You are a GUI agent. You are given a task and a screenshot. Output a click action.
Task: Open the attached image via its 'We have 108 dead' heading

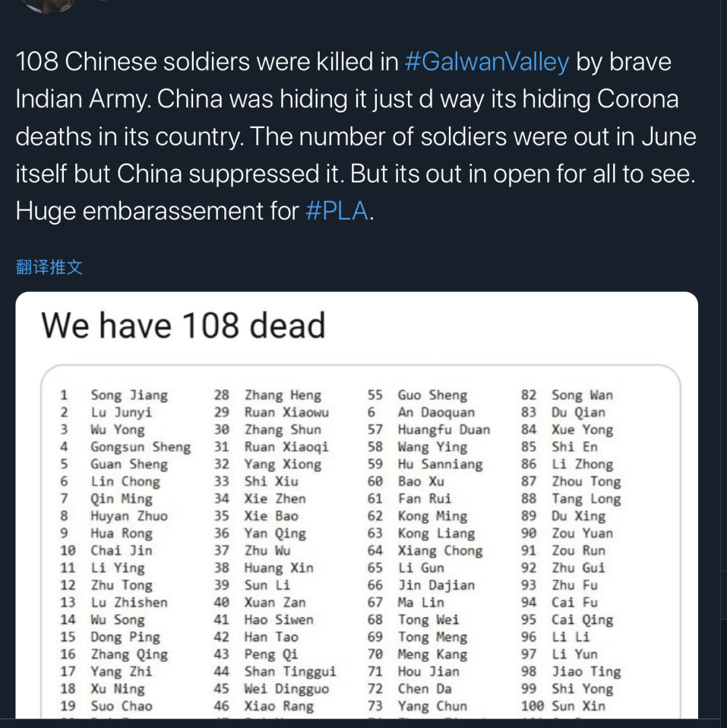point(183,325)
